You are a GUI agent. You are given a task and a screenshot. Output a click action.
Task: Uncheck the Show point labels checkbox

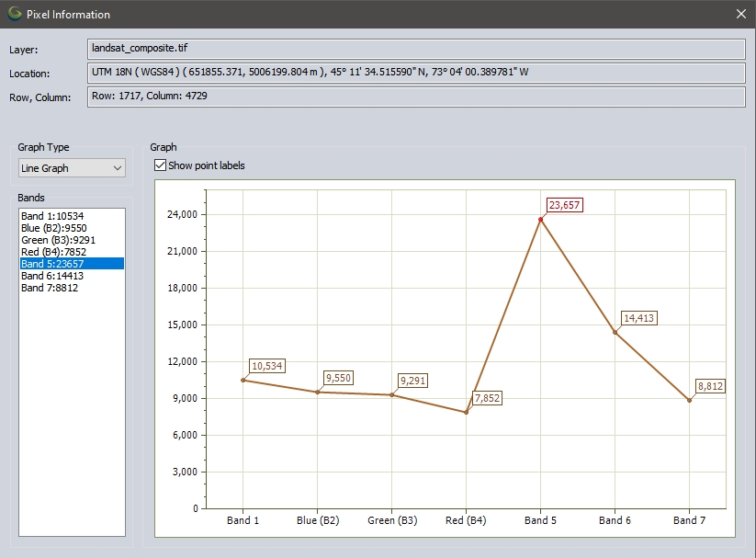[161, 165]
